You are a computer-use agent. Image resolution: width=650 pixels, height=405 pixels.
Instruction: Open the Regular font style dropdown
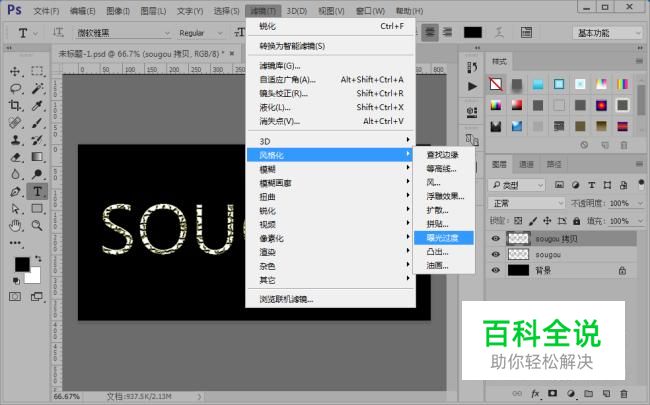(x=201, y=33)
